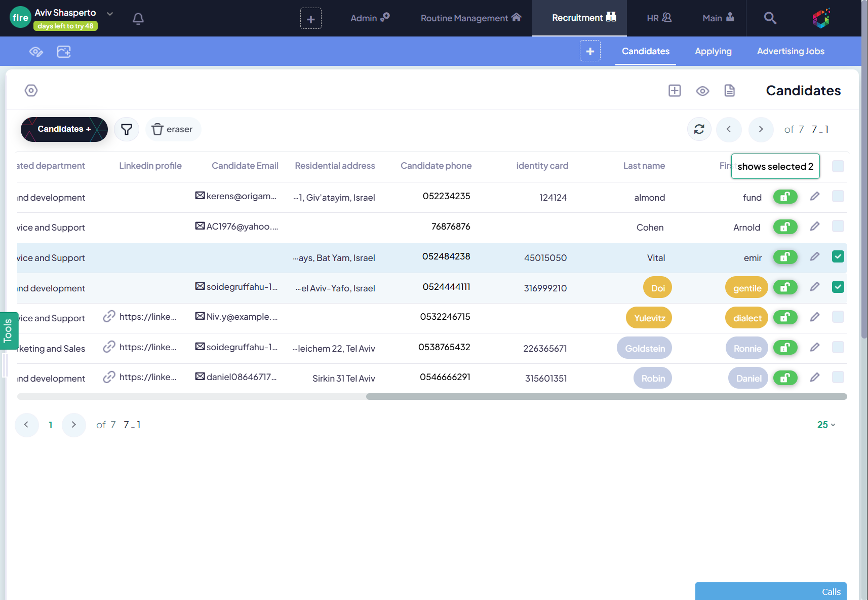Click the Candidates + button
Image resolution: width=868 pixels, height=600 pixels.
click(x=64, y=129)
